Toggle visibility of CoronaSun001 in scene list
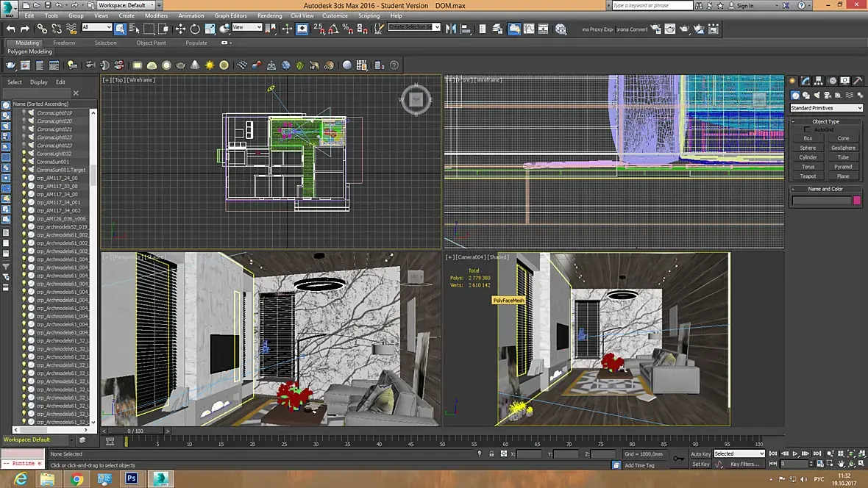The image size is (868, 488). point(23,162)
